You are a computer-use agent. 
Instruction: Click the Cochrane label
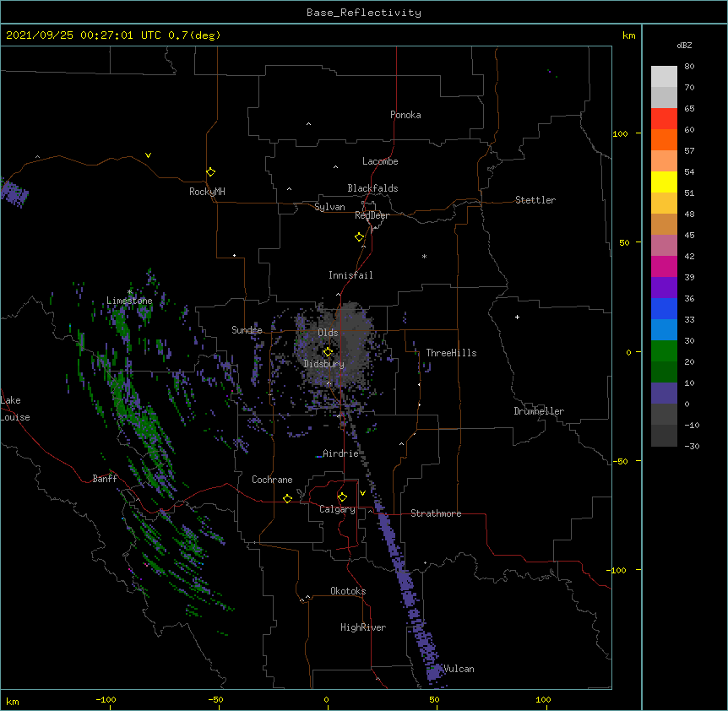click(x=272, y=480)
